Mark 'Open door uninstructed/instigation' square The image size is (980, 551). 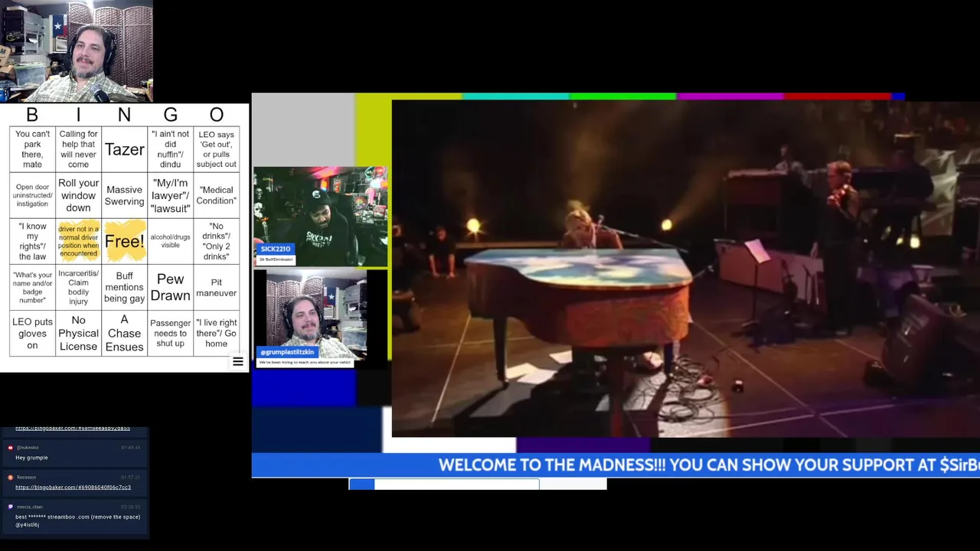point(32,195)
